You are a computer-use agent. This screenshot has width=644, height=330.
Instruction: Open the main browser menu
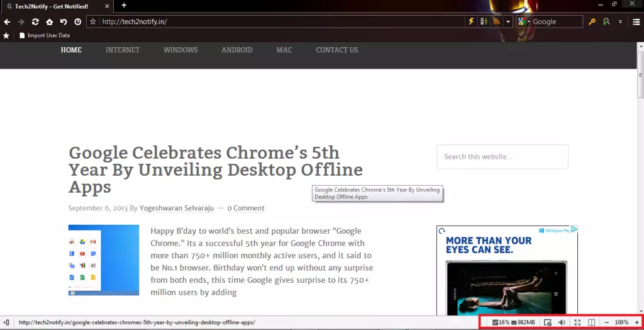pos(636,22)
